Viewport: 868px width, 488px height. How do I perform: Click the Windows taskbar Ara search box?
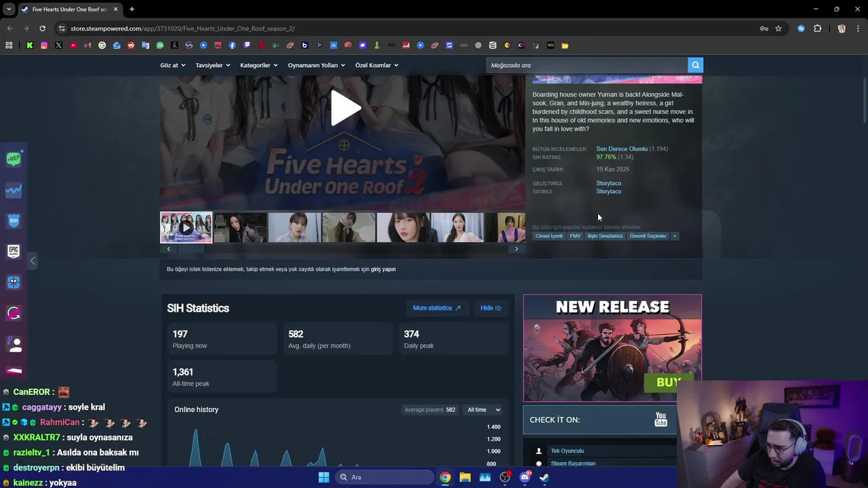[x=384, y=477]
